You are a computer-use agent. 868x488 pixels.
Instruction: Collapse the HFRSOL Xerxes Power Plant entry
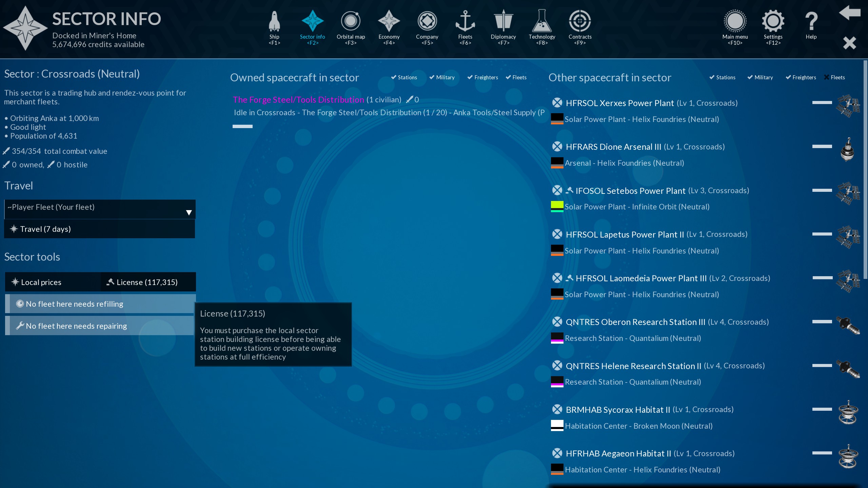point(822,103)
